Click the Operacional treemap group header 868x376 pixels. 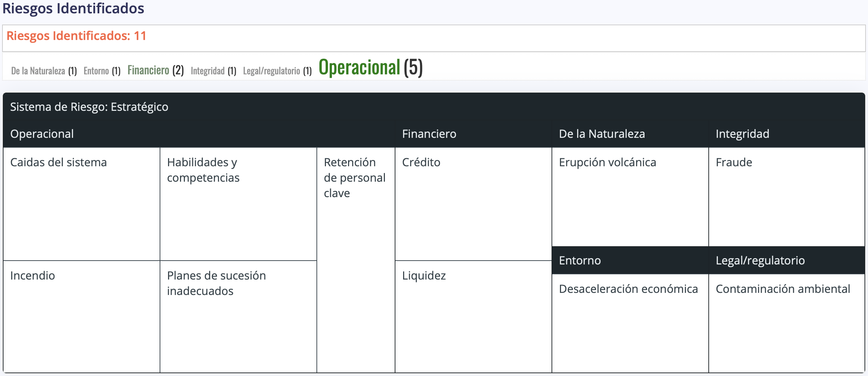(x=42, y=134)
